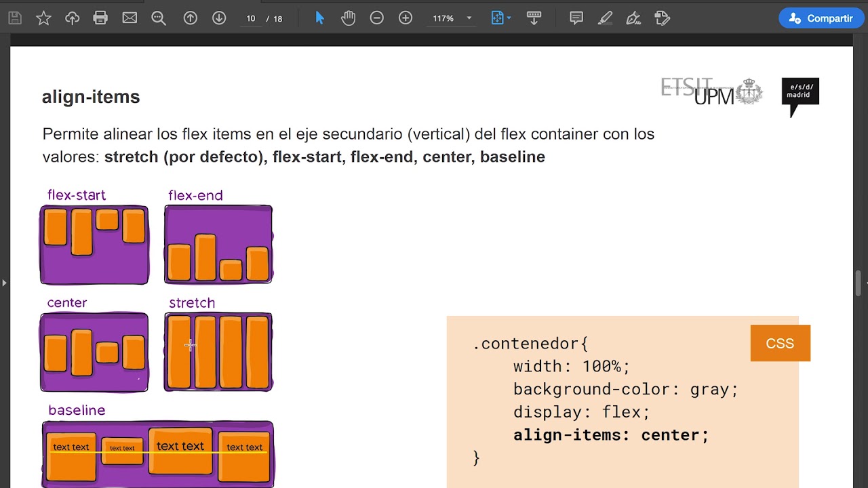The height and width of the screenshot is (488, 868).
Task: Click the flex-start diagram label
Action: coord(77,195)
